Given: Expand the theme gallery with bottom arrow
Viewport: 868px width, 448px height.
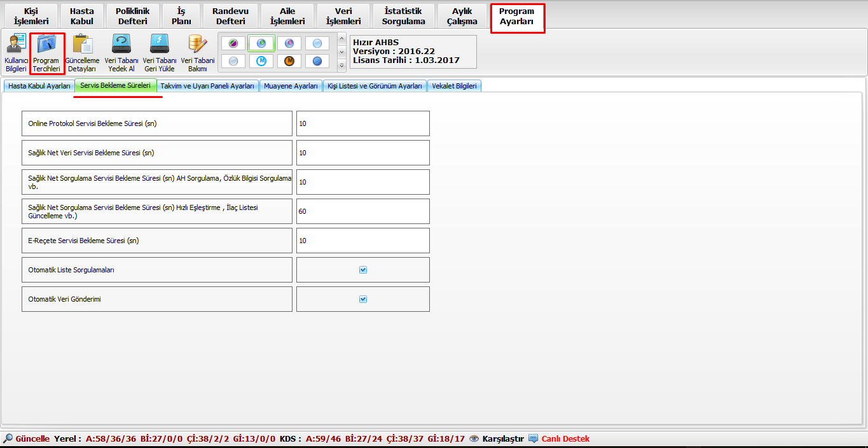Looking at the screenshot, I should coord(342,65).
